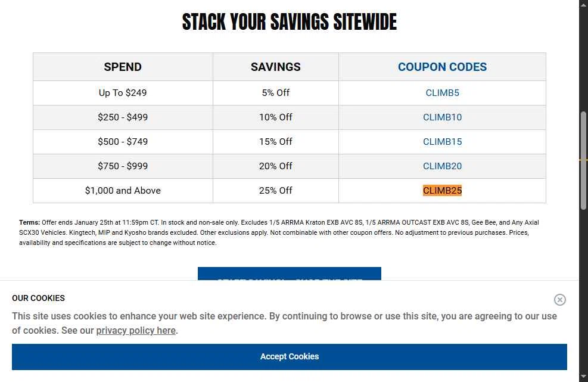This screenshot has width=588, height=382.
Task: Click the "Stack Your Savings Sitewide" heading
Action: (x=290, y=22)
